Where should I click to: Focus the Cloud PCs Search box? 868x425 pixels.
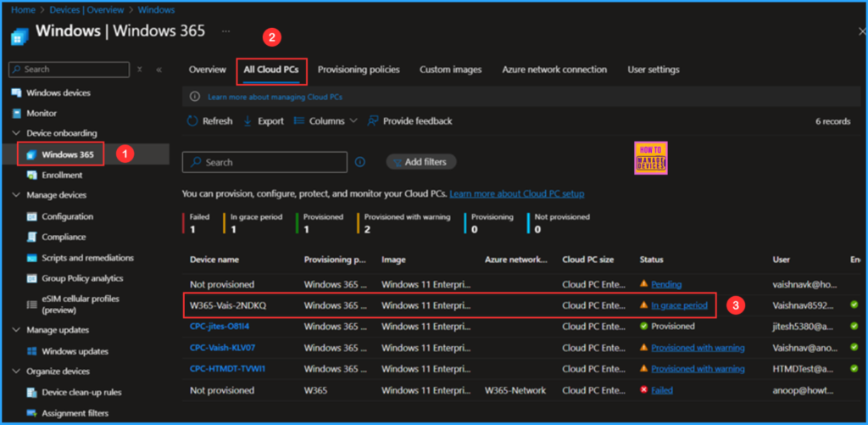point(264,162)
